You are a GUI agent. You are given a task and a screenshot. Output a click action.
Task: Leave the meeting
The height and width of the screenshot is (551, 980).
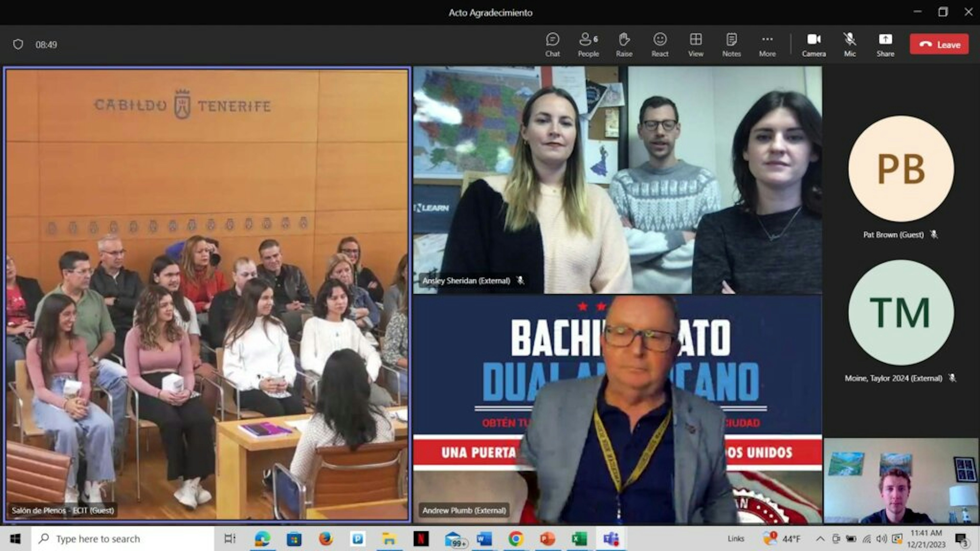(939, 44)
